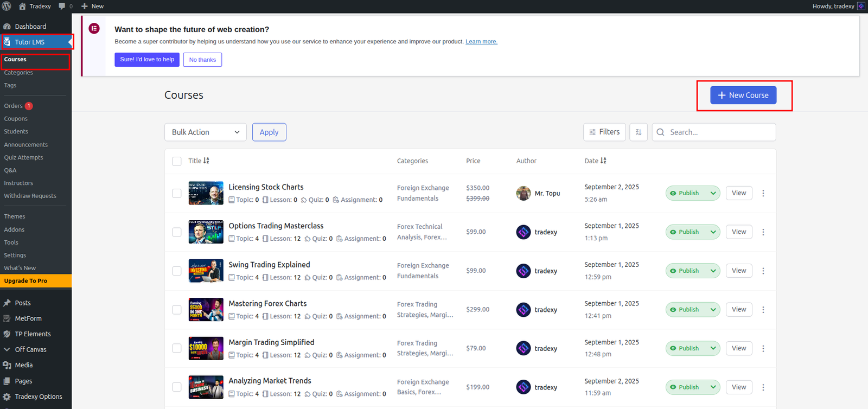Open the Students menu item
This screenshot has width=868, height=409.
pyautogui.click(x=16, y=131)
